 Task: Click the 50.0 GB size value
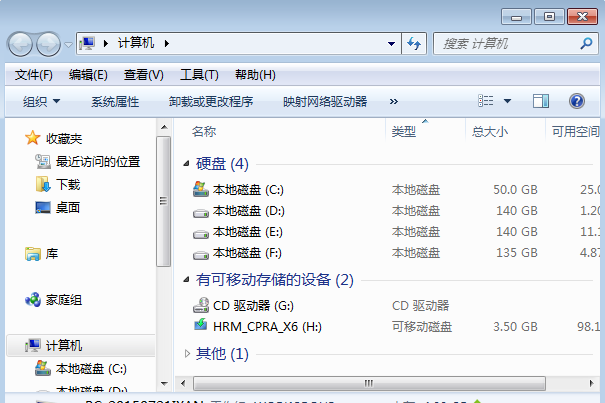click(515, 190)
